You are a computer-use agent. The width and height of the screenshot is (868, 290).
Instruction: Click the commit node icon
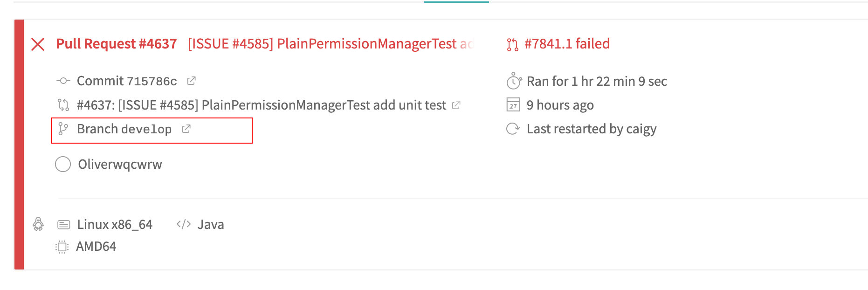[x=63, y=81]
